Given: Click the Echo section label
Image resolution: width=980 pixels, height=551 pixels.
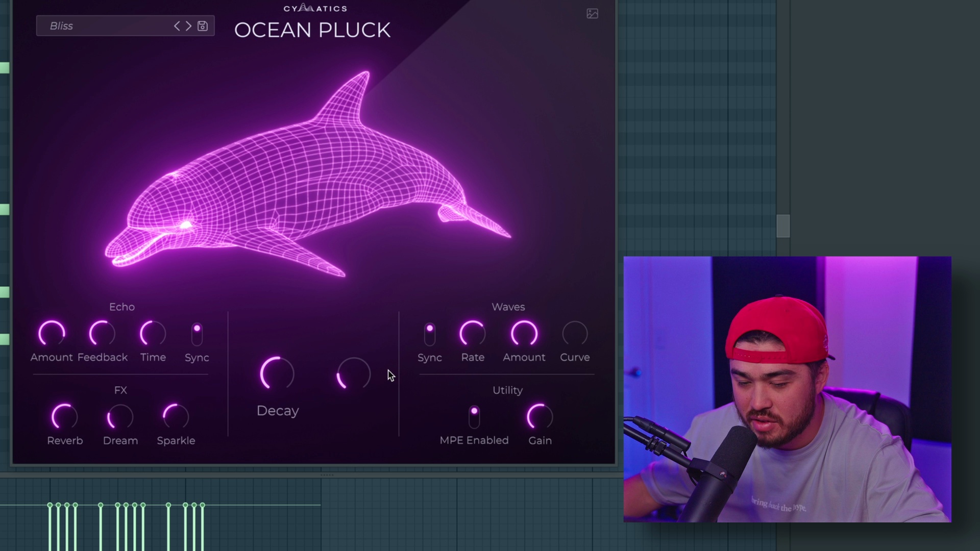Looking at the screenshot, I should point(122,307).
